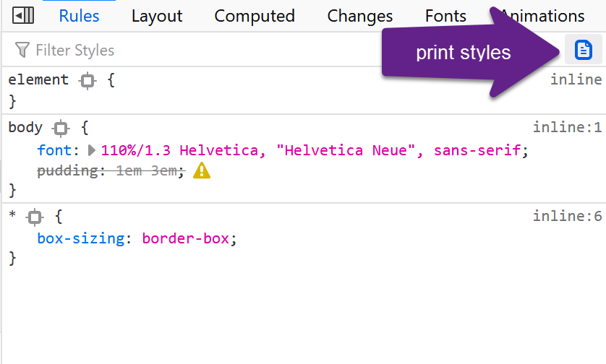The height and width of the screenshot is (364, 606).
Task: Open the inline:1 source link
Action: tap(567, 128)
